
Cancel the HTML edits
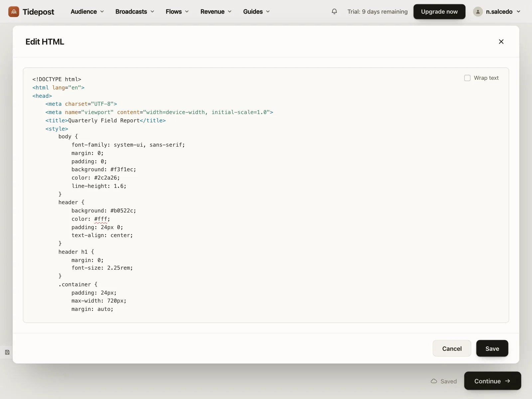click(x=452, y=348)
